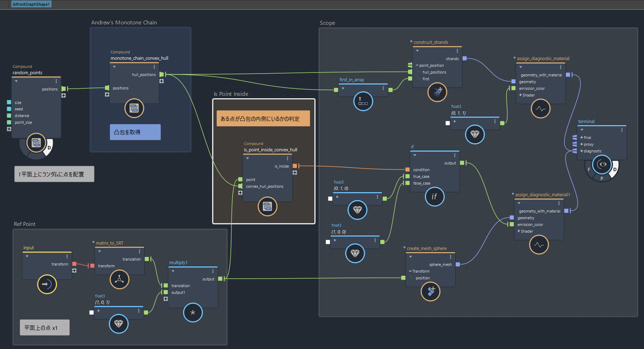
Task: Toggle the D flag on random_points node
Action: 49,148
